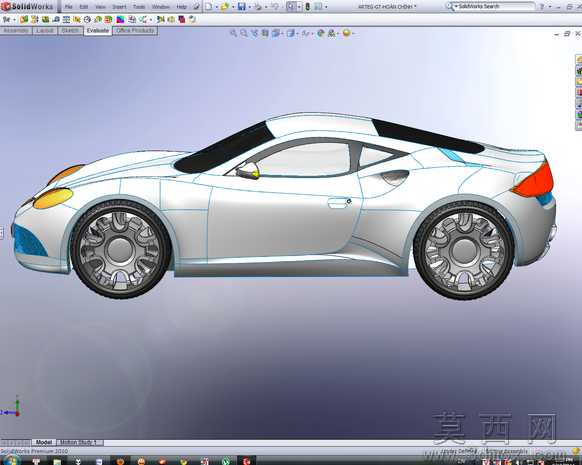Open the View menu
This screenshot has width=582, height=465.
pos(100,7)
